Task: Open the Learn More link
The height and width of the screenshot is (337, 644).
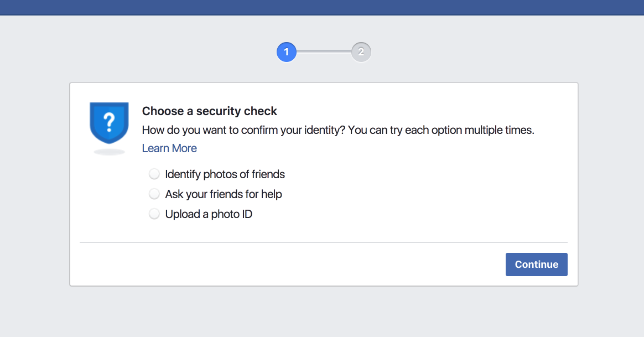Action: tap(169, 148)
